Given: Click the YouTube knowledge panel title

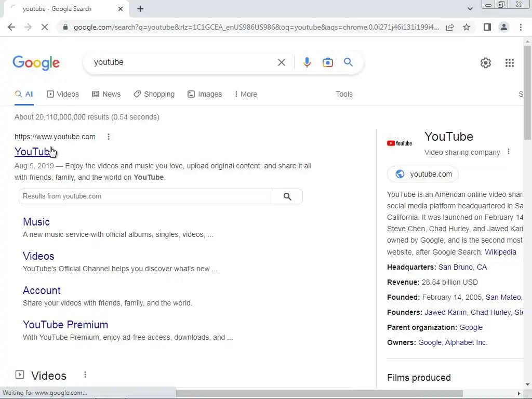Looking at the screenshot, I should [x=448, y=137].
